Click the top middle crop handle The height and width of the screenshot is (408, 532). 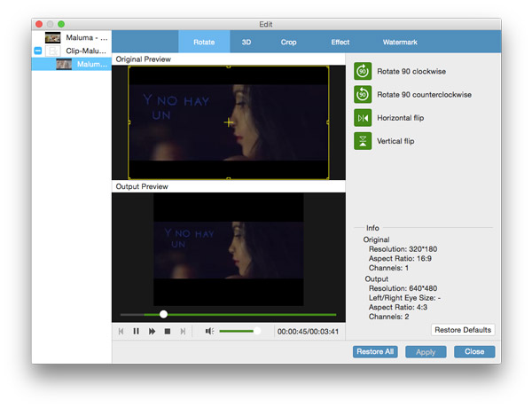click(229, 67)
